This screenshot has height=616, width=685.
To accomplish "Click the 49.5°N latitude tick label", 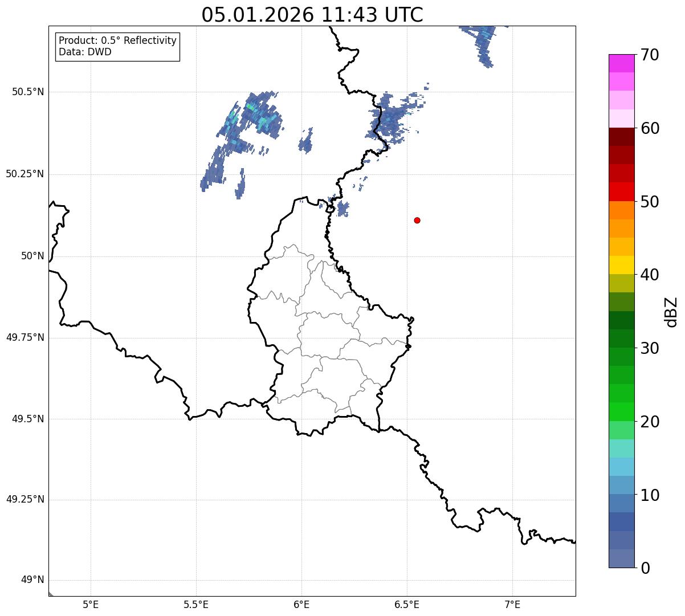I will [28, 419].
